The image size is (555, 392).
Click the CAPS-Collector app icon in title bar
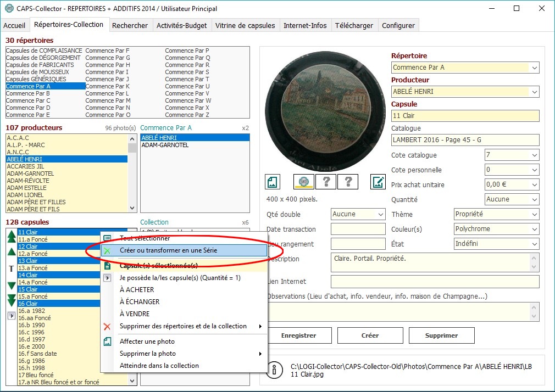9,8
